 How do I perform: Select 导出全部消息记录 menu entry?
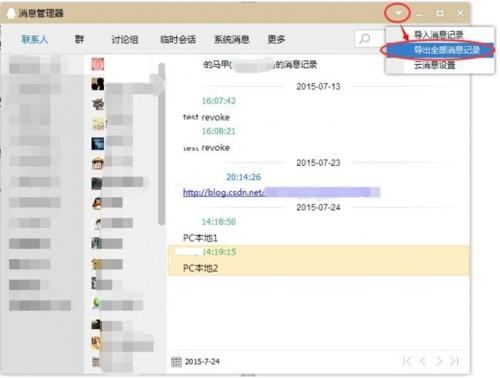click(440, 50)
